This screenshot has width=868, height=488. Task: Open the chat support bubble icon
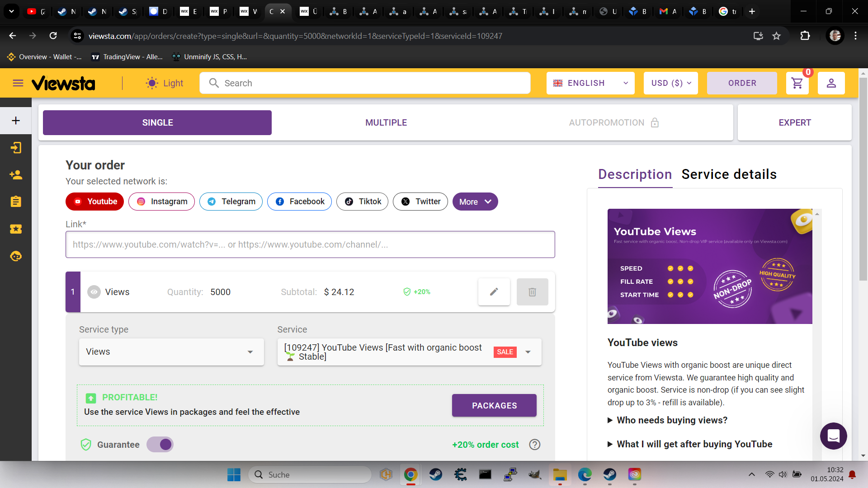(x=833, y=436)
